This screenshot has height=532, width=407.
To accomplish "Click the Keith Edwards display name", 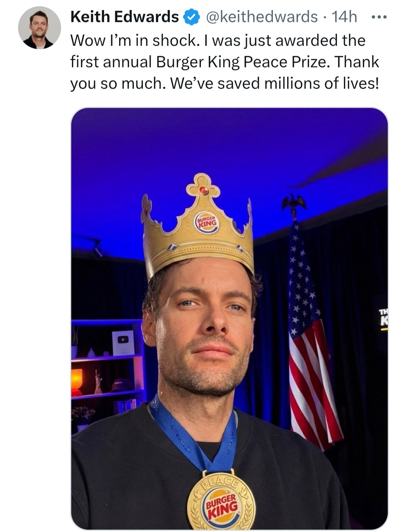I will (x=124, y=17).
